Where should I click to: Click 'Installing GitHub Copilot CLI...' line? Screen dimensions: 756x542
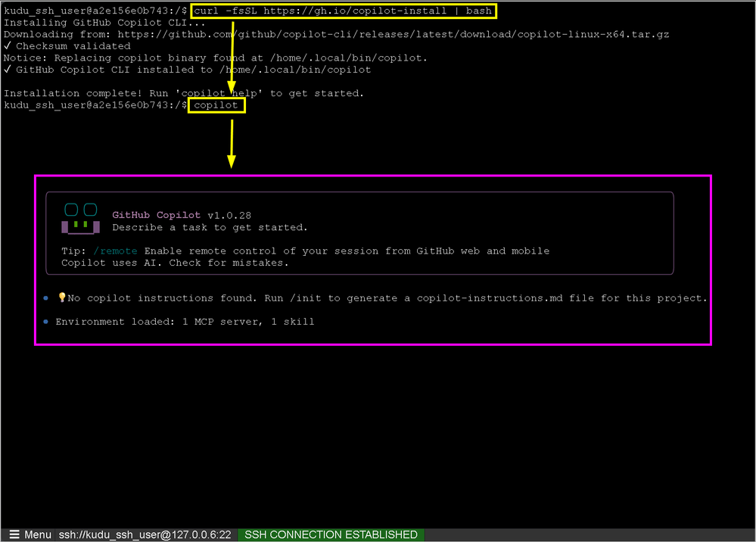104,23
